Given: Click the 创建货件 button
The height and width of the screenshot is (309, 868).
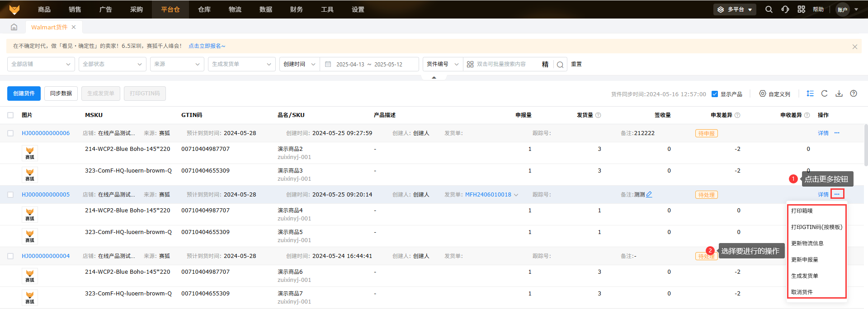Looking at the screenshot, I should [24, 94].
